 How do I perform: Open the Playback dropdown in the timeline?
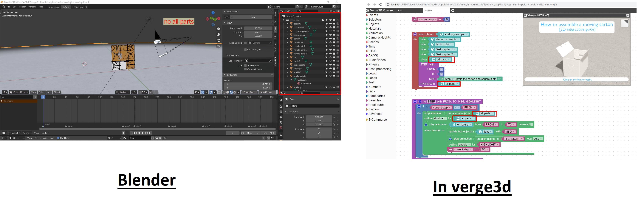point(15,133)
